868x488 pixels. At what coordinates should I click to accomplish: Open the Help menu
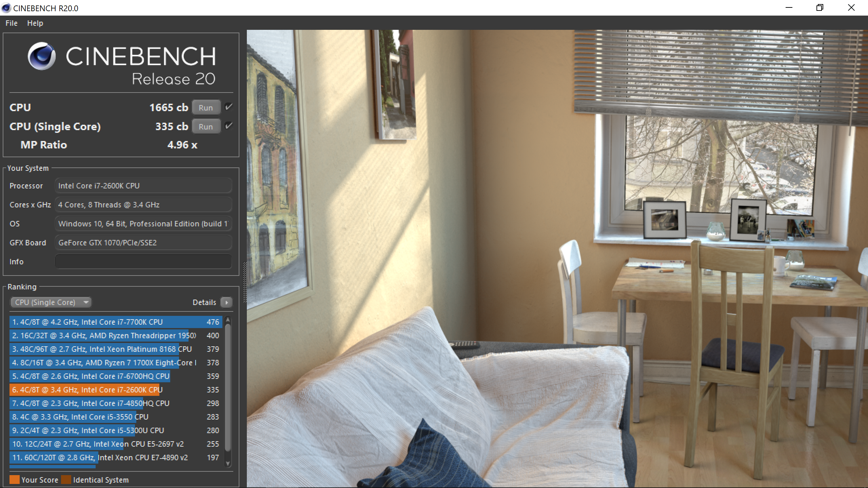tap(35, 23)
